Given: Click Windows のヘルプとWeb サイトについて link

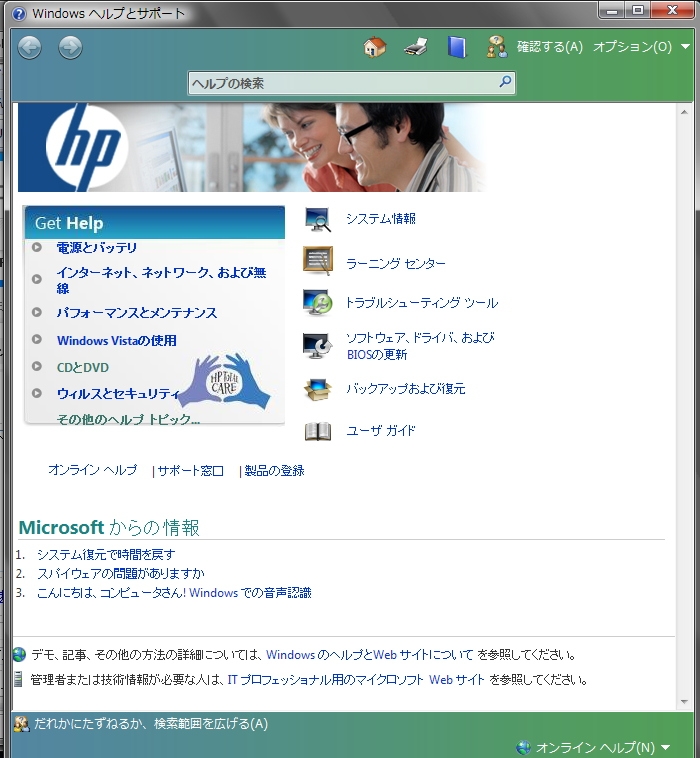Looking at the screenshot, I should pos(369,655).
